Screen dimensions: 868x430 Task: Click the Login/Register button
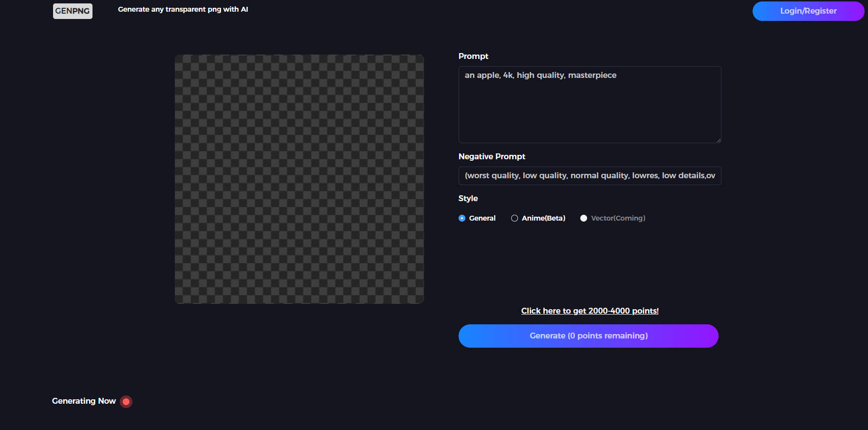coord(808,11)
